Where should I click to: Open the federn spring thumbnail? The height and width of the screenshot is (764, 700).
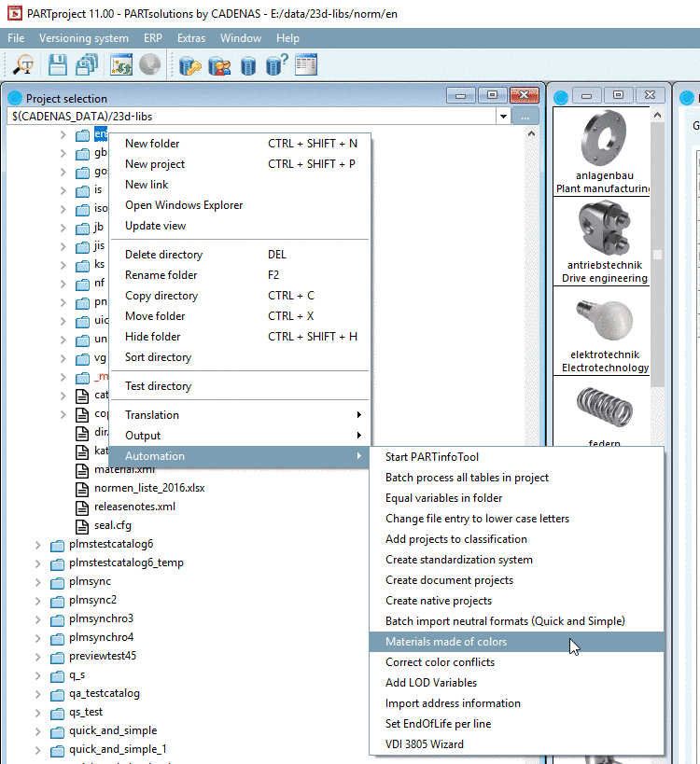click(x=601, y=411)
